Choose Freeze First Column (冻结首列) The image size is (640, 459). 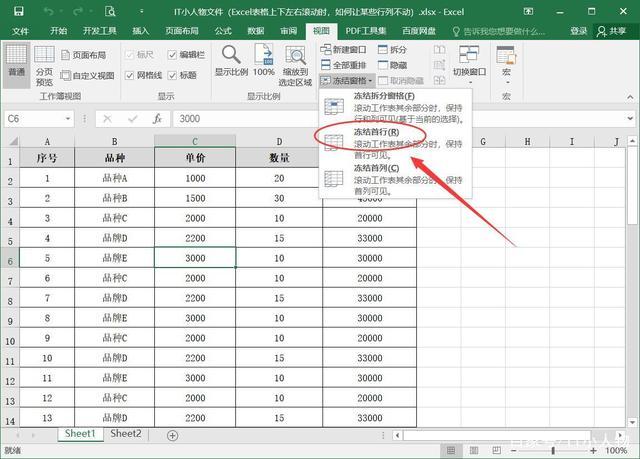(x=395, y=179)
